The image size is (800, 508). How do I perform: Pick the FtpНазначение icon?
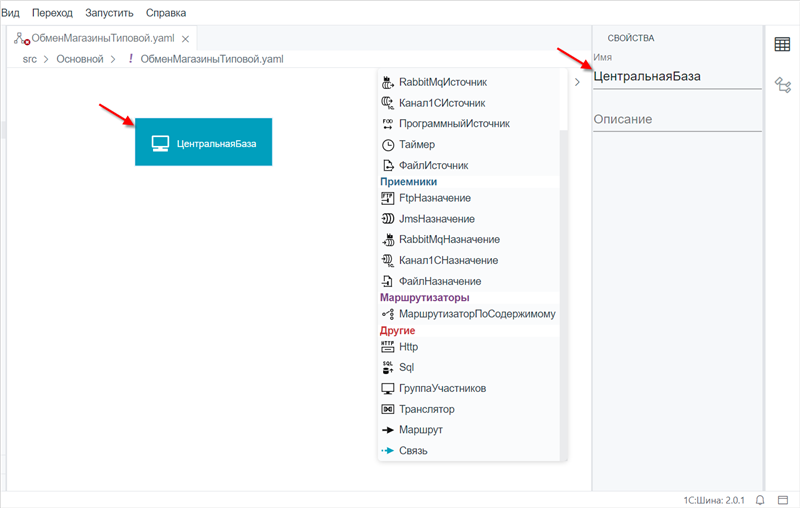388,198
